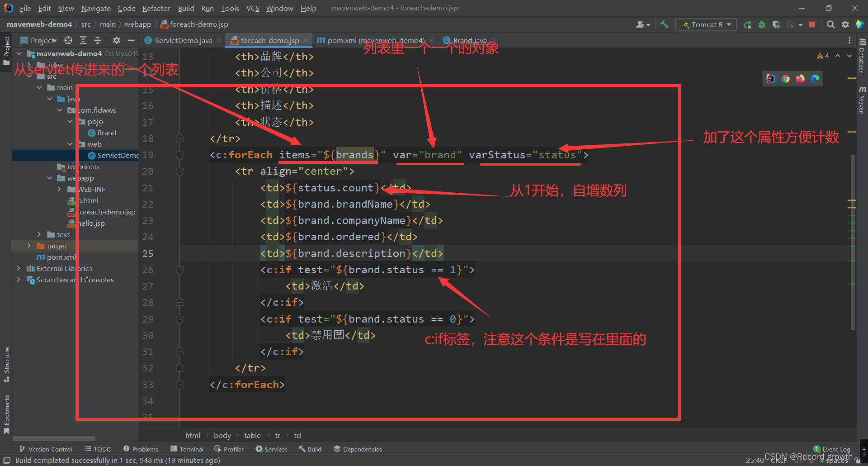
Task: Toggle the code folding marker on line 19
Action: point(179,155)
